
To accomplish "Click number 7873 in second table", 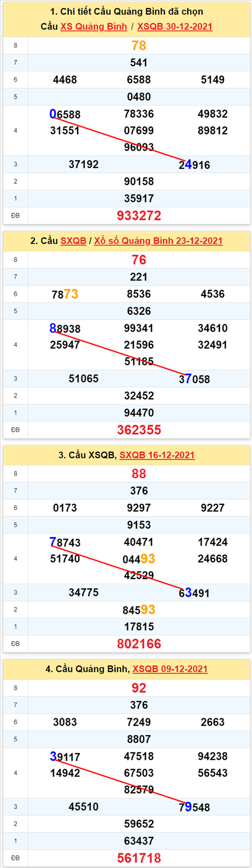I will (65, 294).
